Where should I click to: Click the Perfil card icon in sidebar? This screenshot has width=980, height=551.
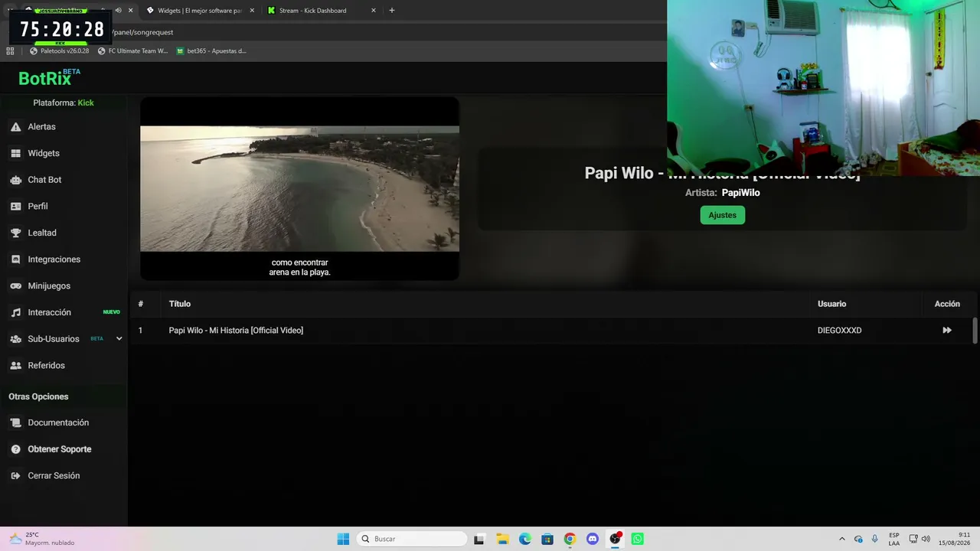(15, 207)
